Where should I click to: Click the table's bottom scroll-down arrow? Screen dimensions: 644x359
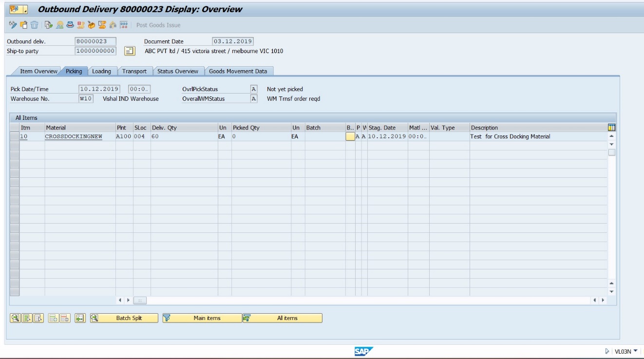(x=612, y=292)
